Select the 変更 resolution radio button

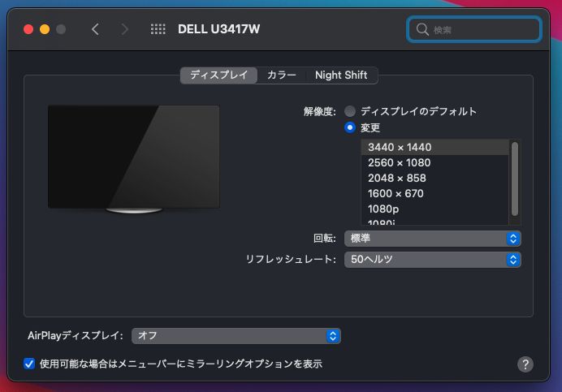pos(350,127)
